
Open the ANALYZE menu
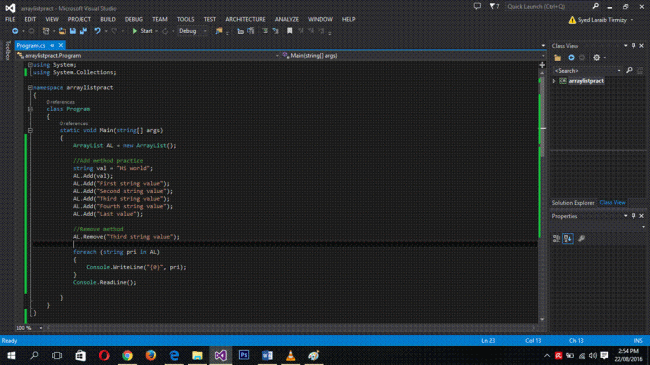point(286,19)
